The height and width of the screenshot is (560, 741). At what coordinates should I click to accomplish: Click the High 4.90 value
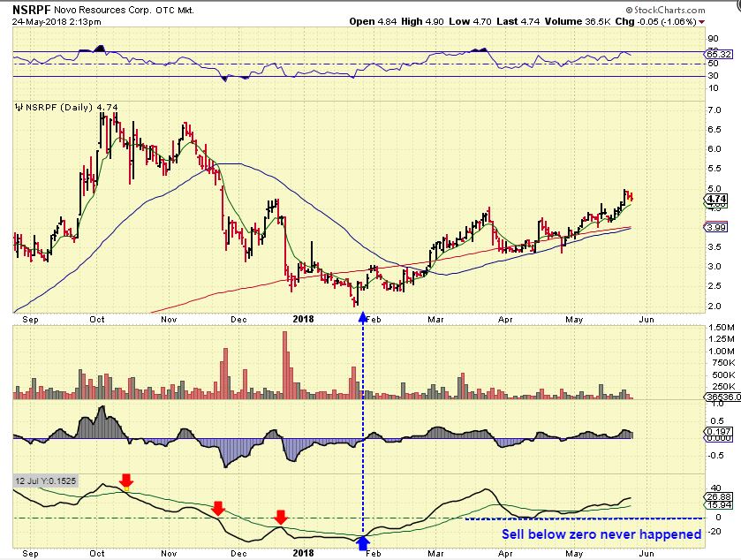(x=422, y=22)
